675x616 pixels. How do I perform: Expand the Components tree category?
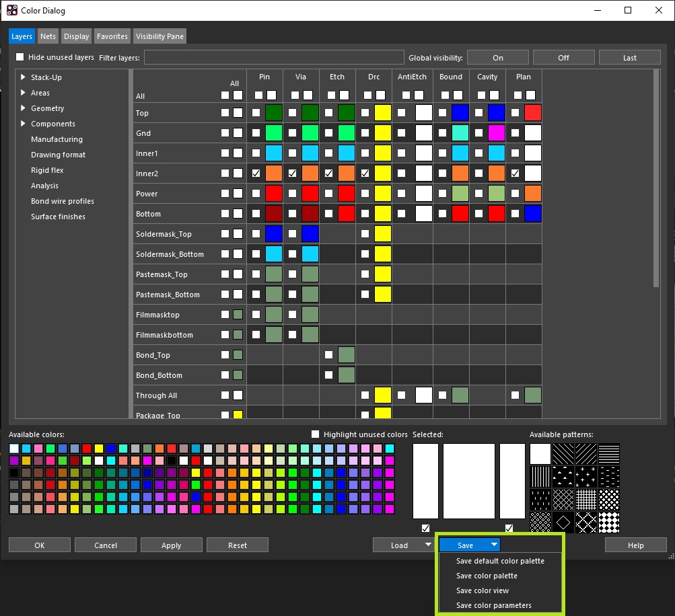[x=22, y=123]
